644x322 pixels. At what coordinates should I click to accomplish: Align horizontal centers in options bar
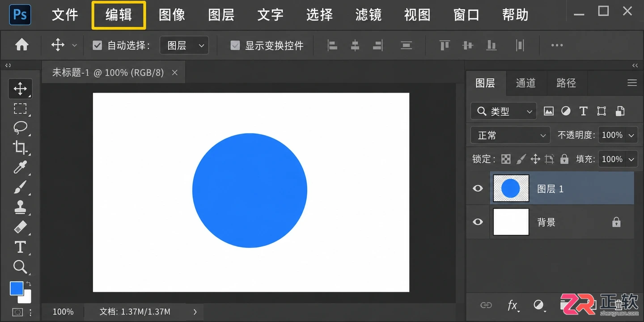pyautogui.click(x=355, y=45)
